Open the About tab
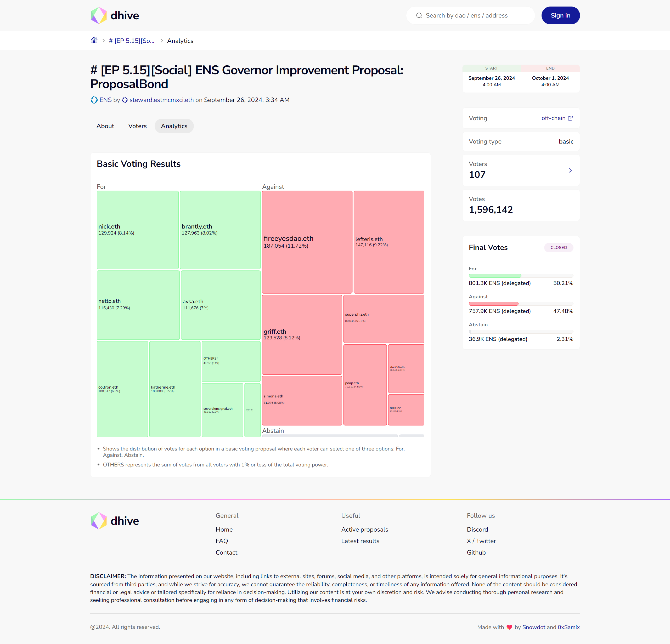Screen dimensions: 670x644 (x=105, y=126)
